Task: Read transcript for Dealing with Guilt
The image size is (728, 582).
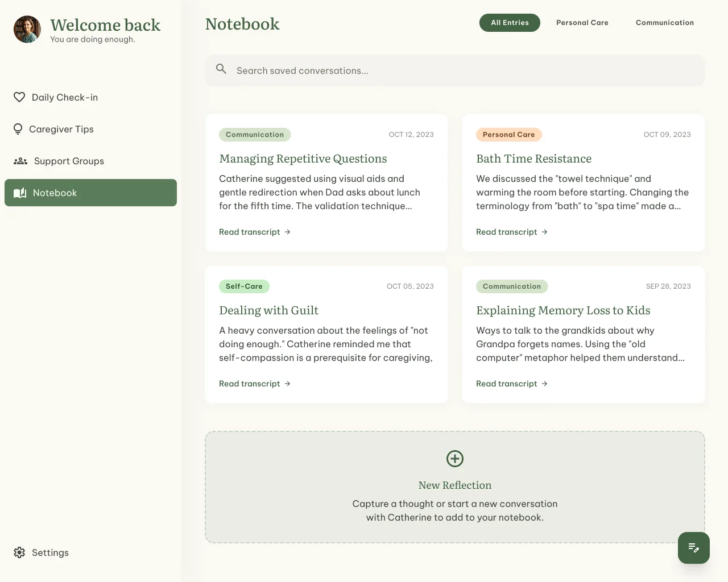Action: (255, 384)
